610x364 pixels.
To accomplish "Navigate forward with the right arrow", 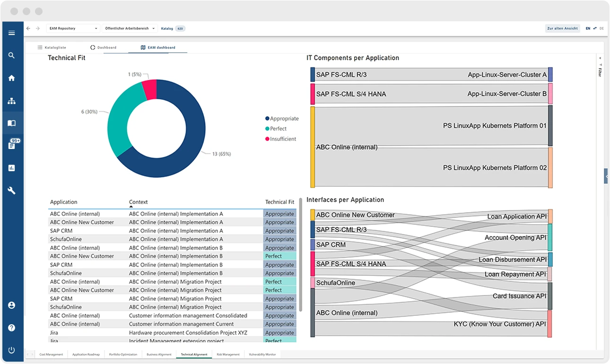I will pos(38,28).
